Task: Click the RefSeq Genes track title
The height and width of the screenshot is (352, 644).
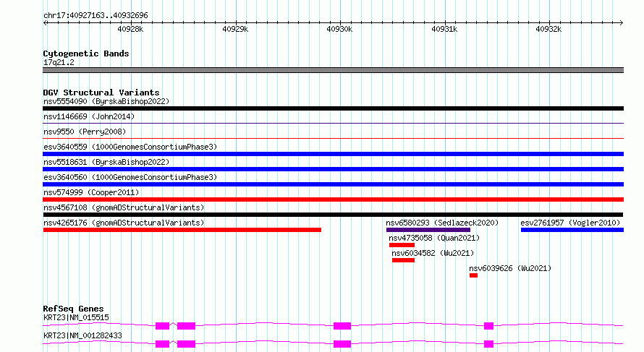Action: click(74, 309)
